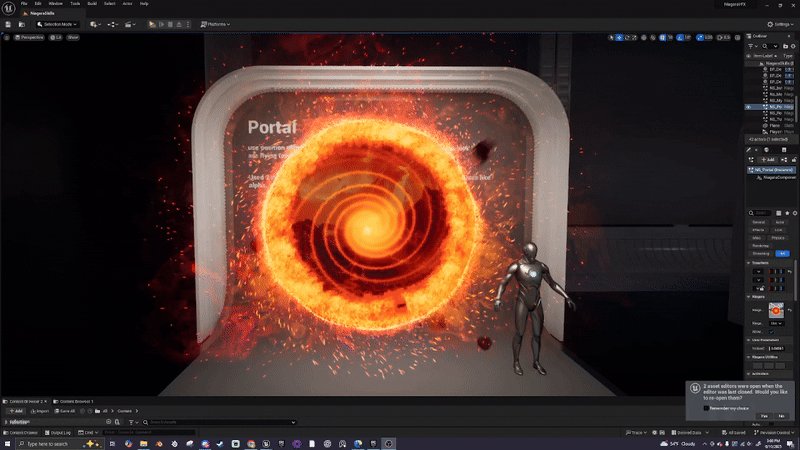Viewport: 800px width, 450px height.
Task: Click the Windows Start button
Action: pos(7,444)
